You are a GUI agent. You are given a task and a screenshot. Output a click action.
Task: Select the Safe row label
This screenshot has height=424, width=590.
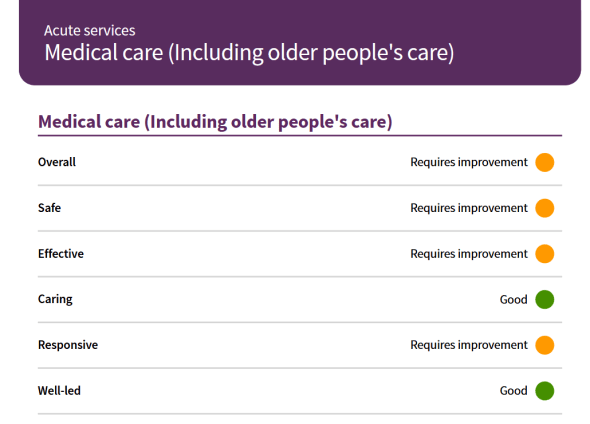coord(49,208)
